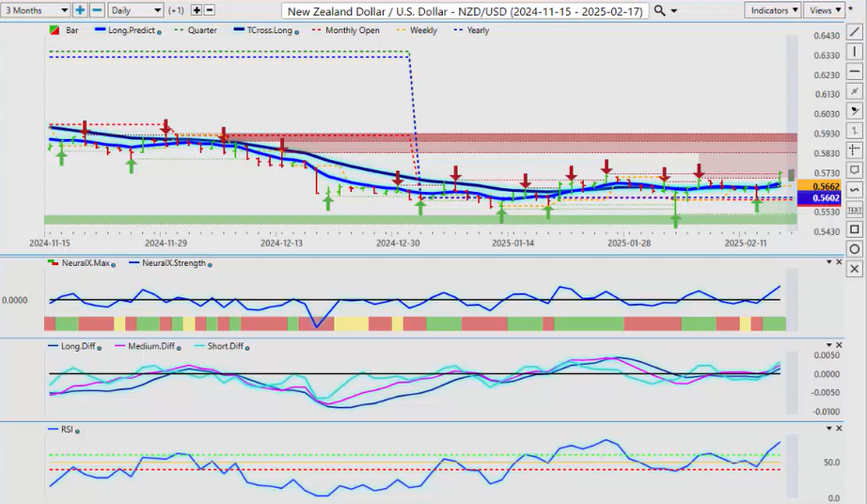Select the vertical line drawing tool
The height and width of the screenshot is (504, 867).
(x=854, y=52)
